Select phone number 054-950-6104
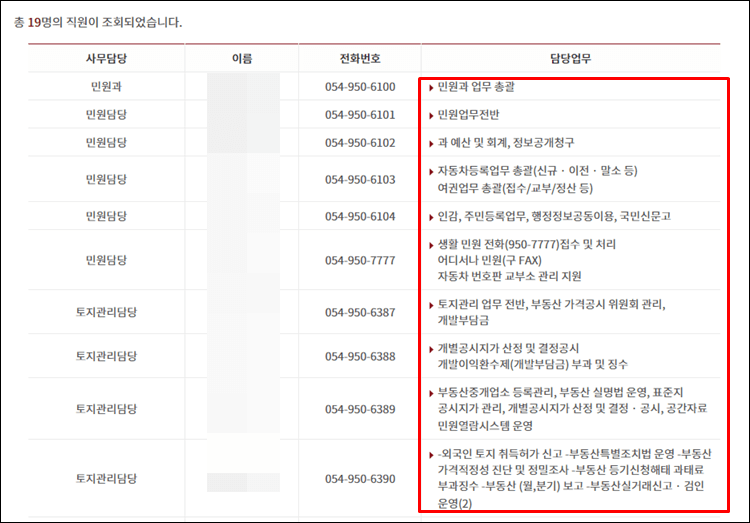Viewport: 750px width, 523px height. click(x=360, y=216)
